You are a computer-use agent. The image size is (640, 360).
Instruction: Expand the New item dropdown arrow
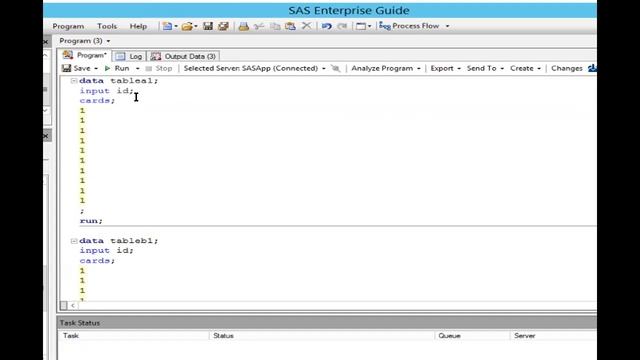point(176,26)
